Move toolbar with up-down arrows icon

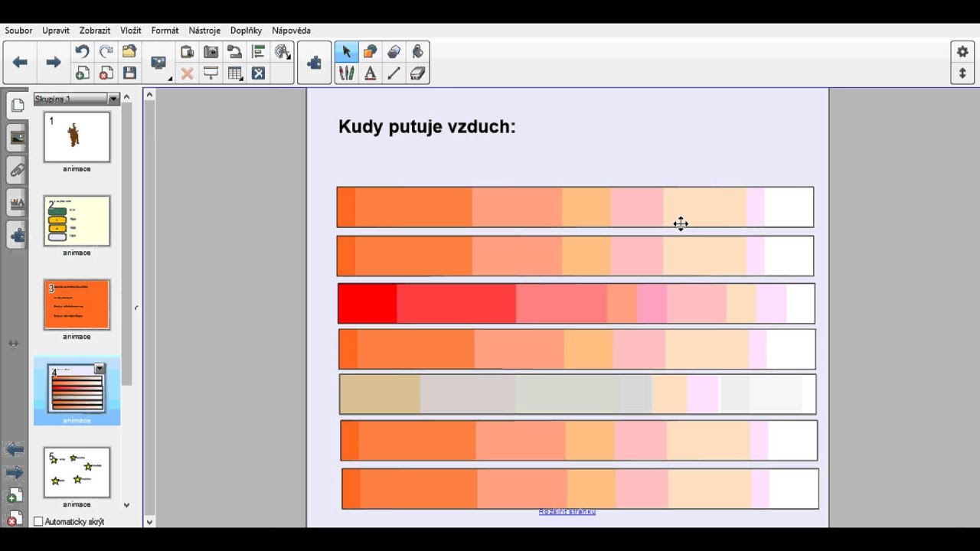(962, 73)
